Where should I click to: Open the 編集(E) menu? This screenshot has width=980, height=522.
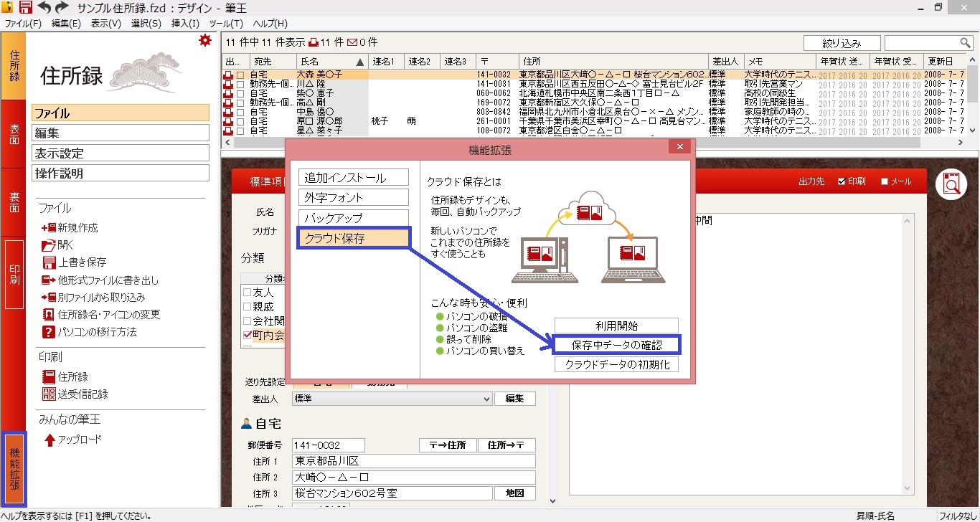point(66,24)
